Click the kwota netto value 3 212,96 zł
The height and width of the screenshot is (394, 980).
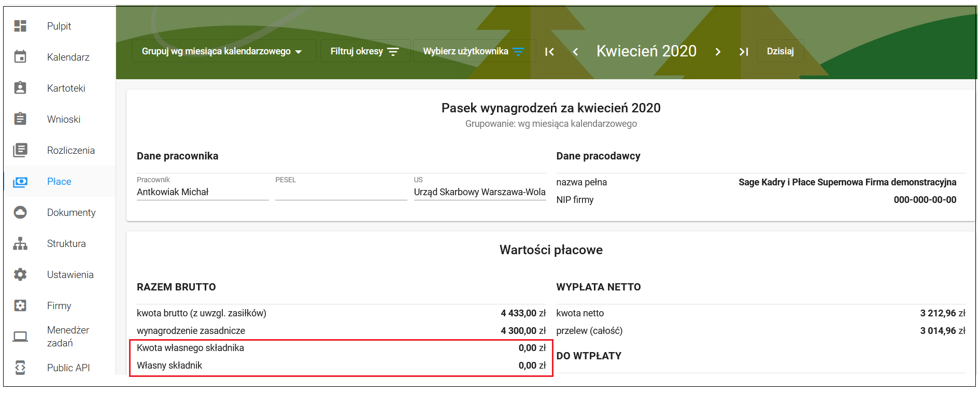tap(943, 313)
